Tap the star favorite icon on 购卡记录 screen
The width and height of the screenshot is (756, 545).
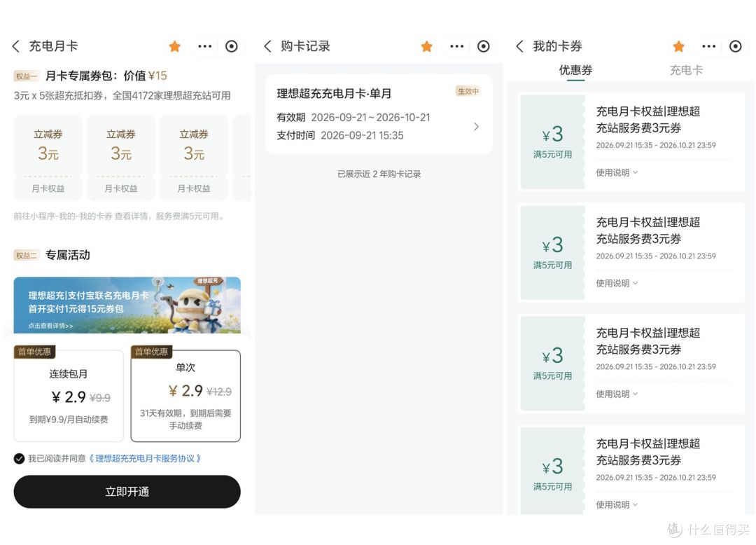(x=427, y=46)
